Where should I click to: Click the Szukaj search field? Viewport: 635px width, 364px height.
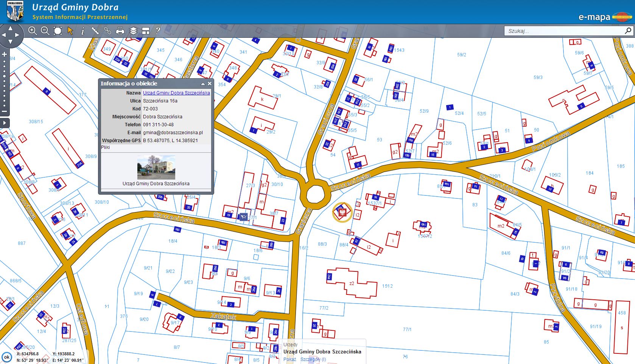coord(564,31)
